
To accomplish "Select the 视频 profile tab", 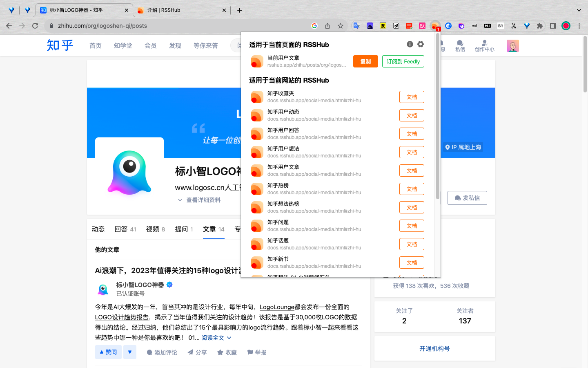I will pyautogui.click(x=156, y=229).
